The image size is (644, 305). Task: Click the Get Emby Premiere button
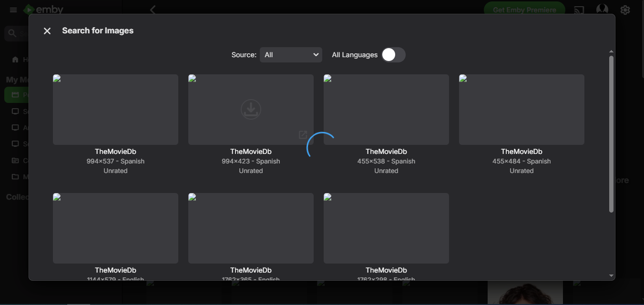tap(524, 10)
